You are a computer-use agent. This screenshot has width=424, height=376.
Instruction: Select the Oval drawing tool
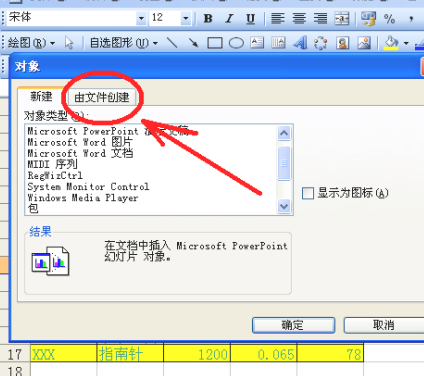(x=236, y=43)
